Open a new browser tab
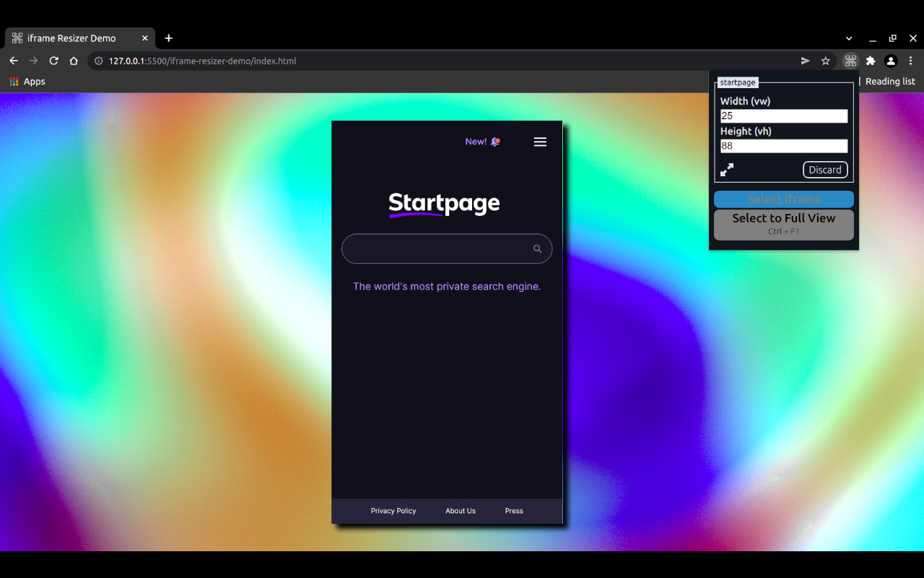This screenshot has width=924, height=578. pyautogui.click(x=169, y=38)
